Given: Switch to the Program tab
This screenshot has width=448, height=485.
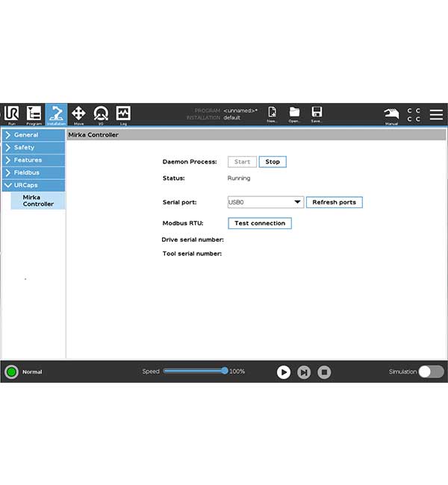Looking at the screenshot, I should click(34, 115).
